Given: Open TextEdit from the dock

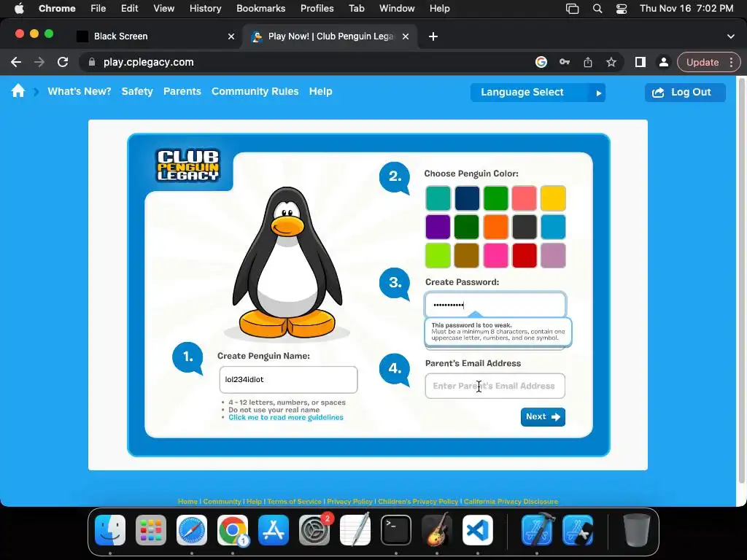Looking at the screenshot, I should pos(355,530).
